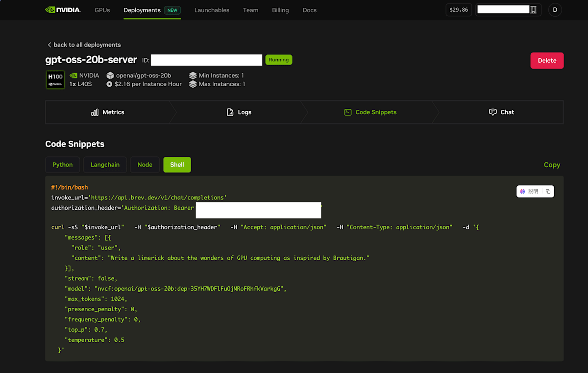This screenshot has height=373, width=588.
Task: Select the Shell snippet button
Action: (177, 165)
